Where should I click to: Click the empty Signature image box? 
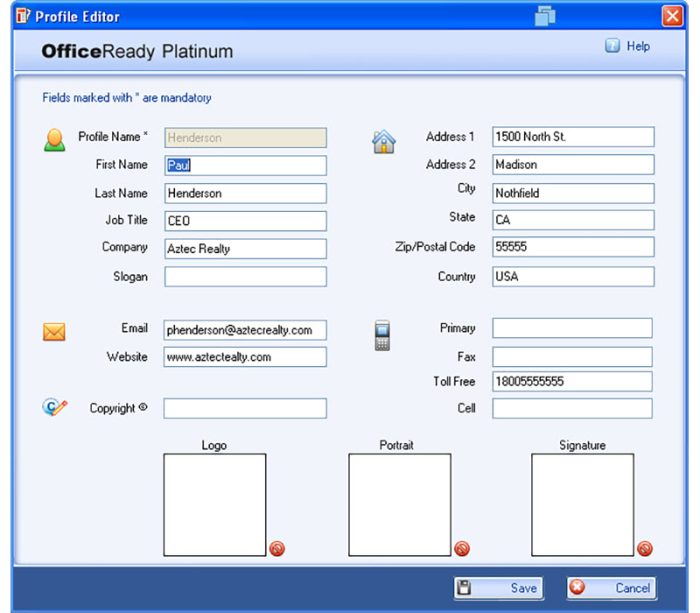[x=583, y=505]
